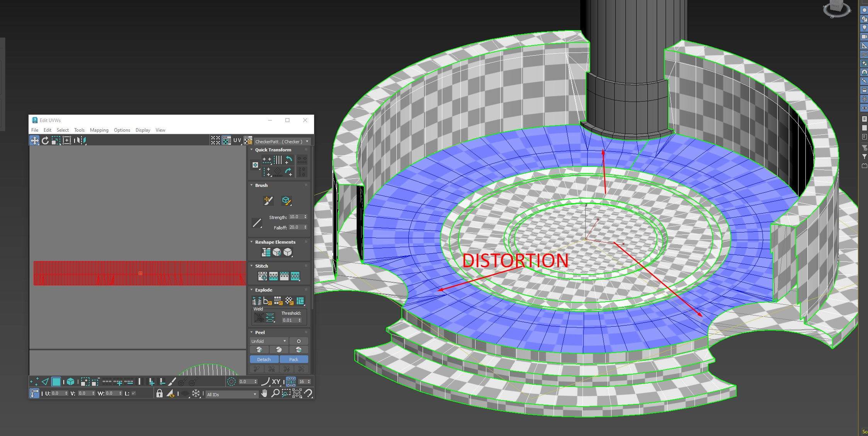Click Flatten by Polygon Angle icon
Image resolution: width=868 pixels, height=436 pixels.
[x=267, y=301]
